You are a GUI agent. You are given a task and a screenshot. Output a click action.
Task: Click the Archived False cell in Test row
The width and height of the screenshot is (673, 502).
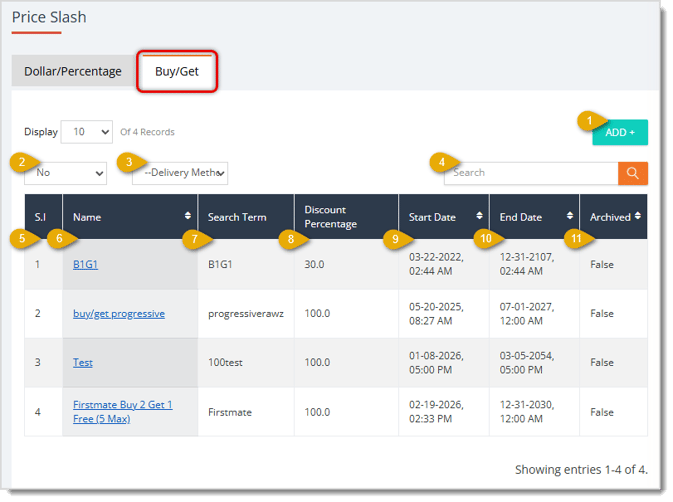coord(613,363)
